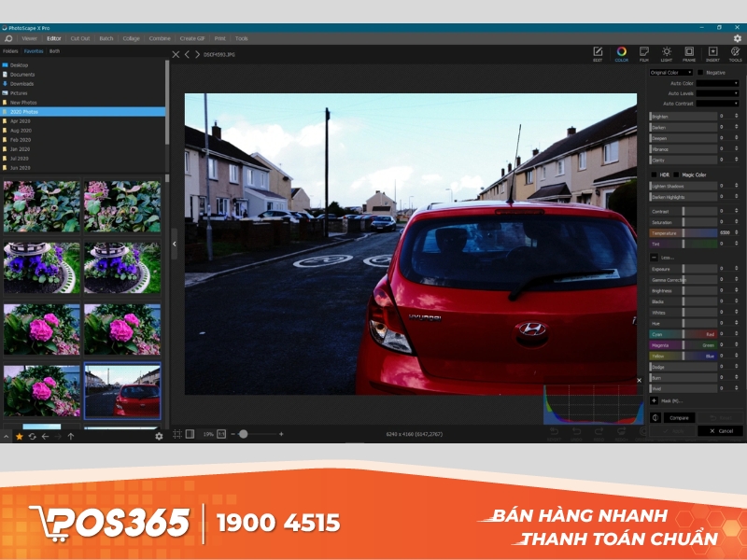Screen dimensions: 747x560
Task: Open the Tools palette icon
Action: coord(735,53)
